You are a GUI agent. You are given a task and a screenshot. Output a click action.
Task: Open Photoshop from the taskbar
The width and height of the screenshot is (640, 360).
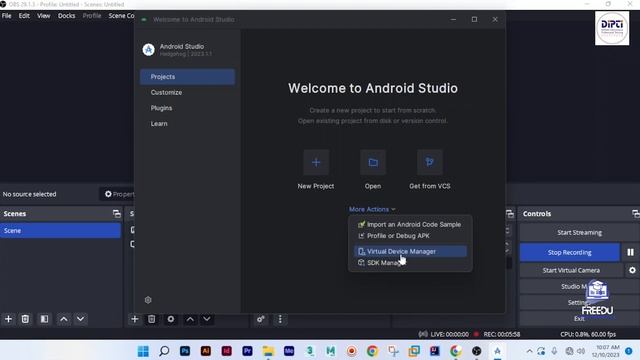(x=185, y=351)
